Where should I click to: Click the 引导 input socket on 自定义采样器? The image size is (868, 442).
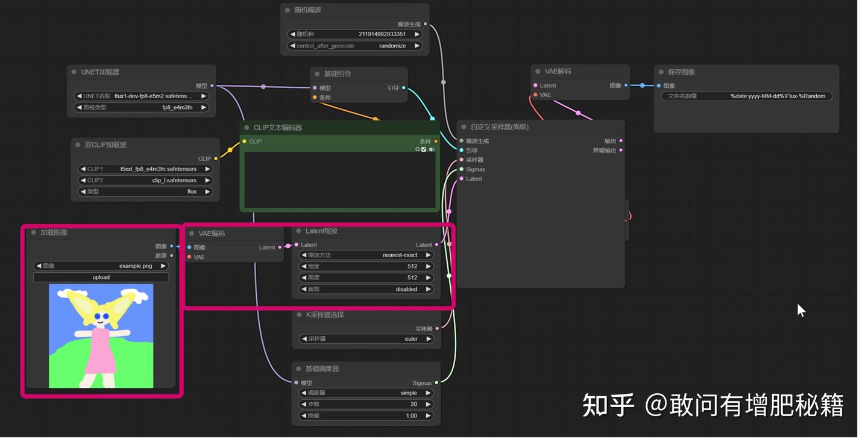(462, 151)
